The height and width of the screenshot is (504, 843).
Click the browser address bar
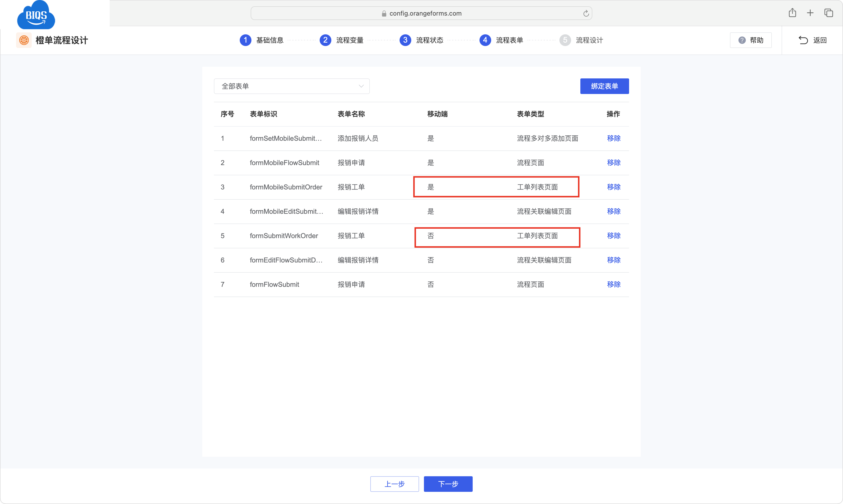point(421,13)
